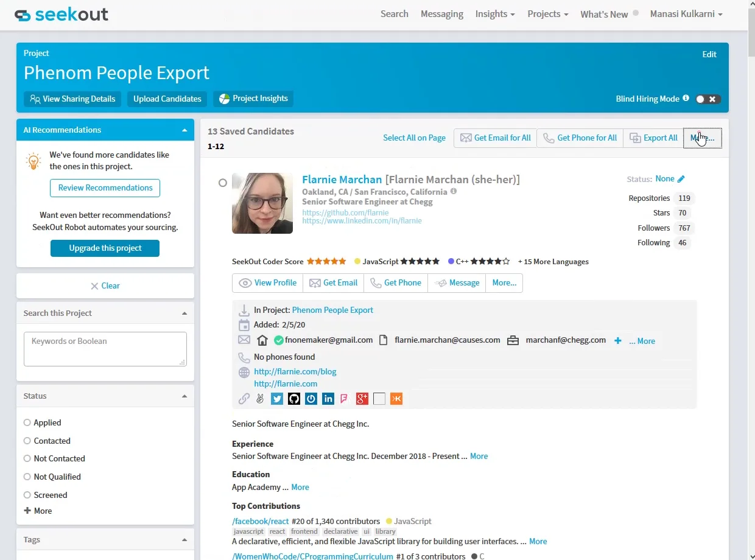This screenshot has height=560, width=755.
Task: Open the LinkedIn social profile icon
Action: tap(328, 399)
